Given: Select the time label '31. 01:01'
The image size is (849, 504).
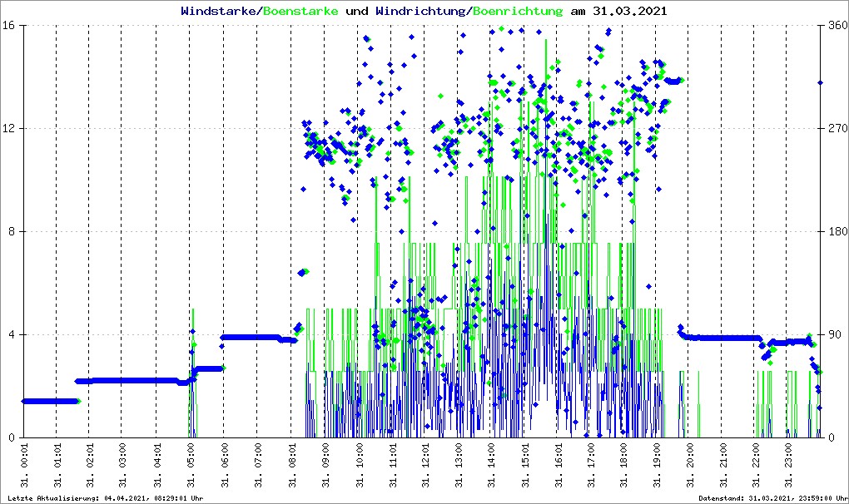Looking at the screenshot, I should click(x=57, y=465).
